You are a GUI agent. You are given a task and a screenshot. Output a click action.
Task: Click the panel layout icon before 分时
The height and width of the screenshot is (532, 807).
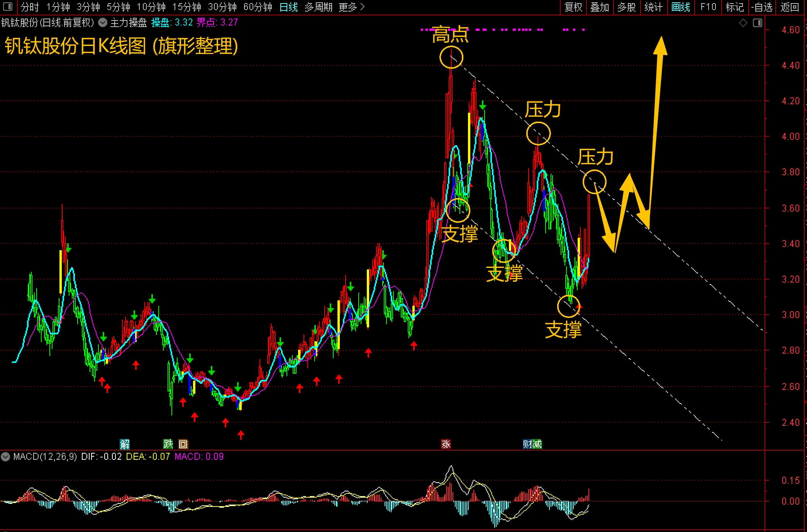[7, 7]
